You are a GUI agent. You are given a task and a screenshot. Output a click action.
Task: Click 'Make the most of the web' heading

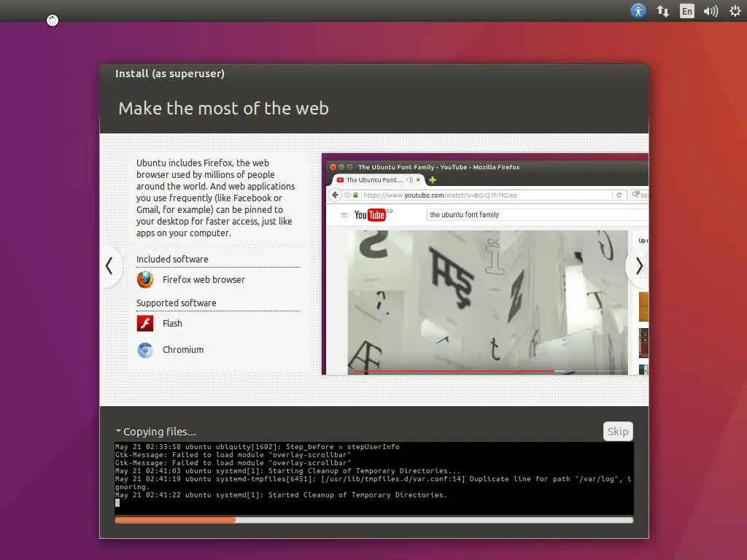[223, 108]
